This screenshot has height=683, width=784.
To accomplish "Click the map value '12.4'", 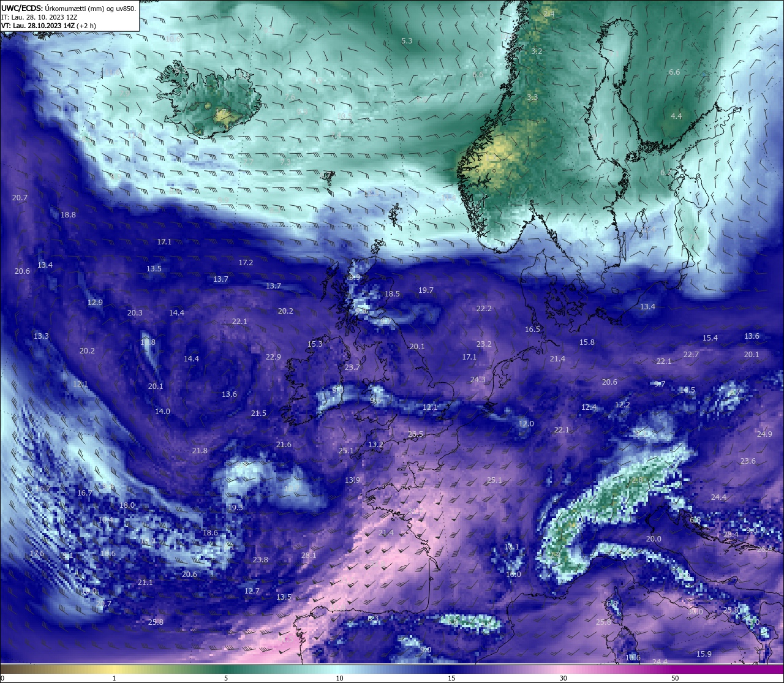I will (589, 407).
